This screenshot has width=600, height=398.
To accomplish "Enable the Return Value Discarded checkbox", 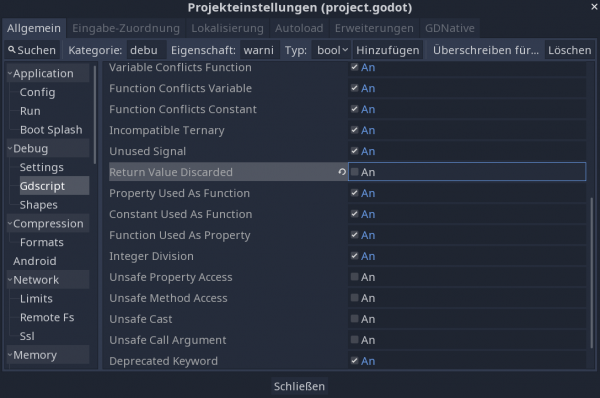I will pos(355,172).
